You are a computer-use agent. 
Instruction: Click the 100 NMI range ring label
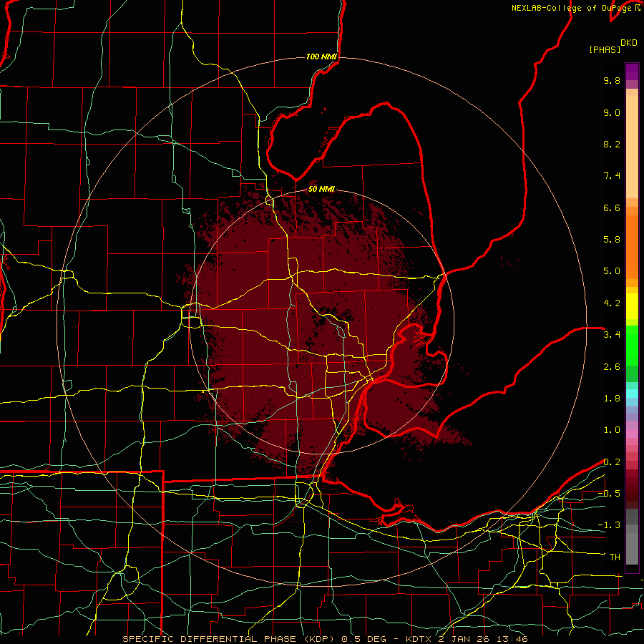click(x=321, y=57)
